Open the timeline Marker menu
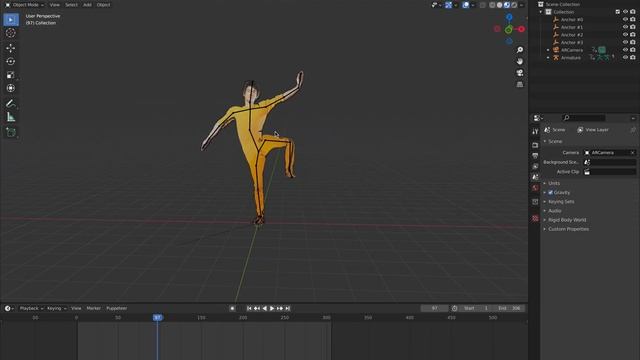Screen dimensions: 640x360 93,308
